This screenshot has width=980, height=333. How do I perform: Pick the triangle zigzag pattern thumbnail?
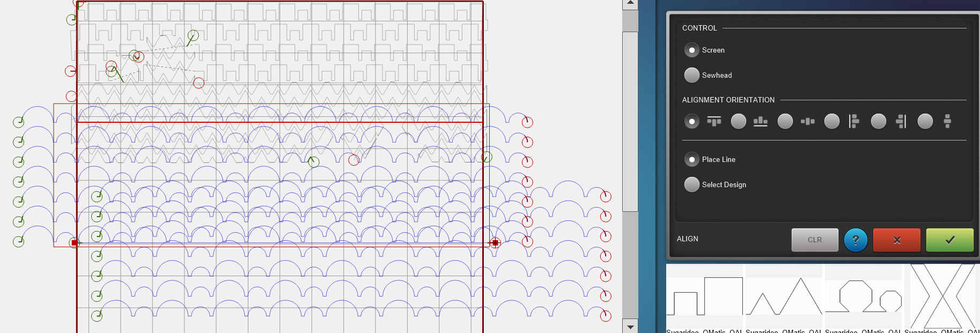click(784, 297)
